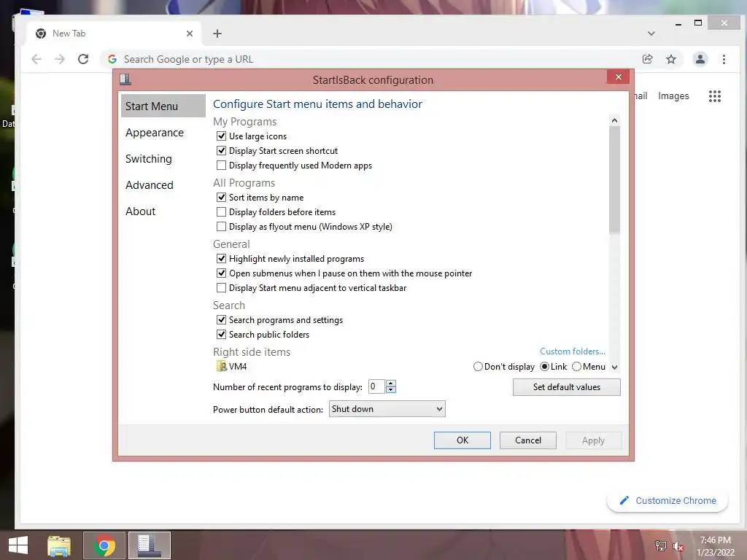This screenshot has height=560, width=747.
Task: Click the Apply button
Action: point(593,440)
